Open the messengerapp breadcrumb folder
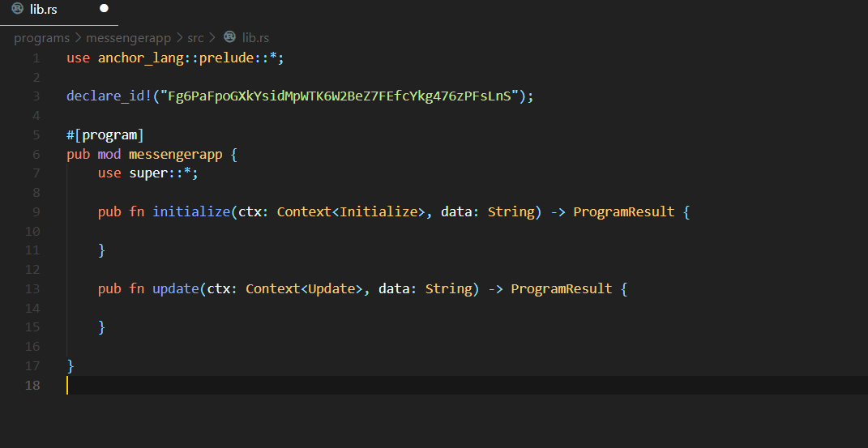Image resolution: width=868 pixels, height=448 pixels. pyautogui.click(x=128, y=37)
